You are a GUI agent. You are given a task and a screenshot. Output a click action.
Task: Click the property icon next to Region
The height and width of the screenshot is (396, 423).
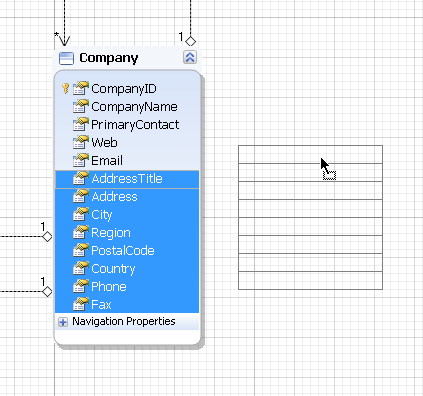[81, 232]
